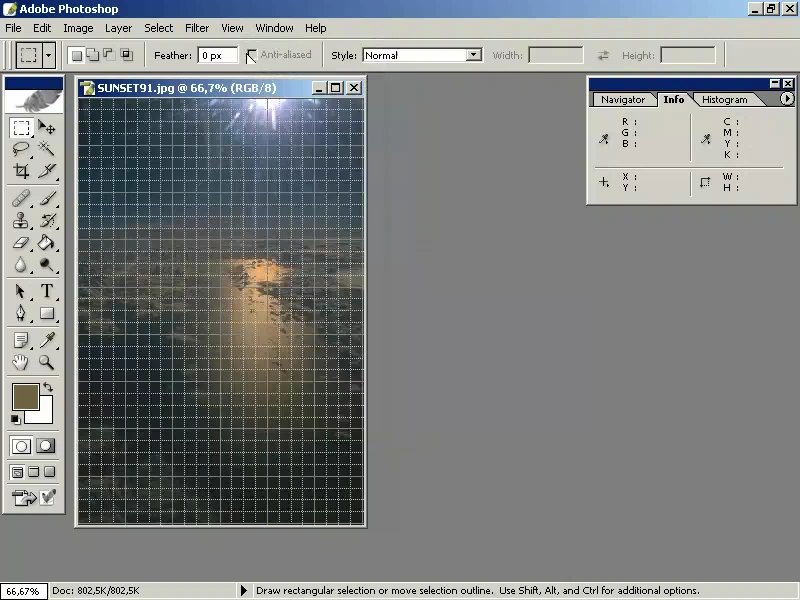Image resolution: width=800 pixels, height=600 pixels.
Task: Click the Feather input field
Action: (x=218, y=55)
